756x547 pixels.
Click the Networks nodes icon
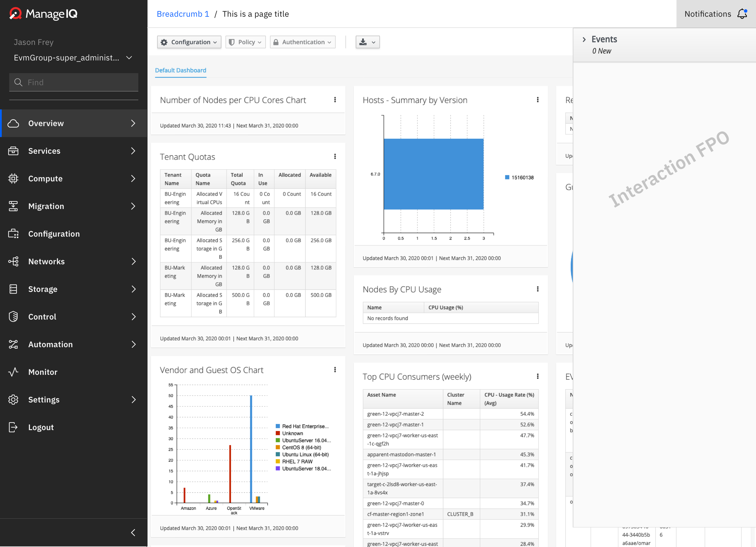(13, 261)
